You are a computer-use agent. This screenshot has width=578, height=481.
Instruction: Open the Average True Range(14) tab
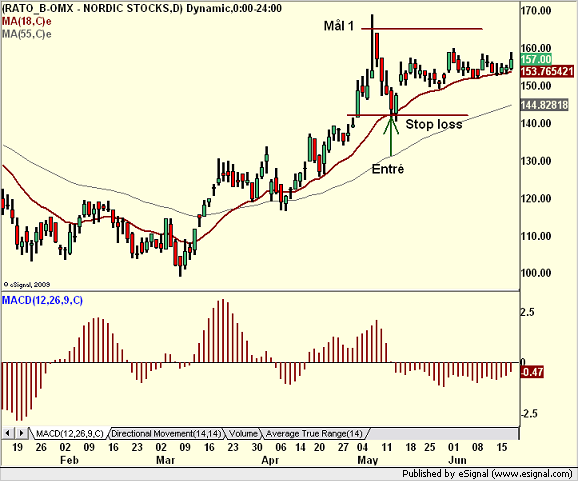click(314, 433)
